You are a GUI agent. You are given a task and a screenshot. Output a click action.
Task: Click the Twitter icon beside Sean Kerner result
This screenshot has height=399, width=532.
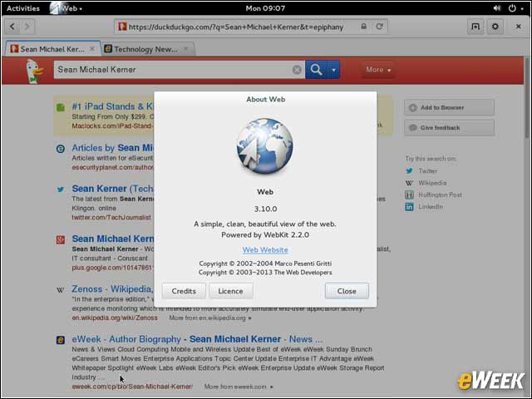(x=61, y=190)
